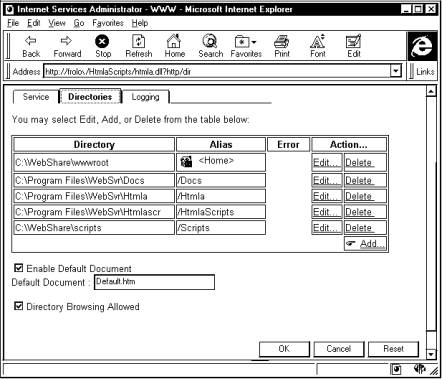The height and width of the screenshot is (379, 442).
Task: Open the View menu
Action: (57, 23)
